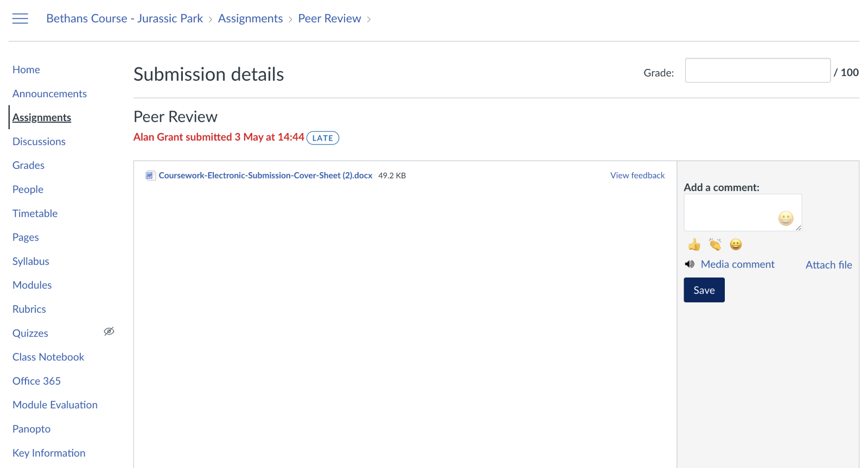Open Syllabus in course navigation
This screenshot has height=468, width=868.
coord(31,261)
